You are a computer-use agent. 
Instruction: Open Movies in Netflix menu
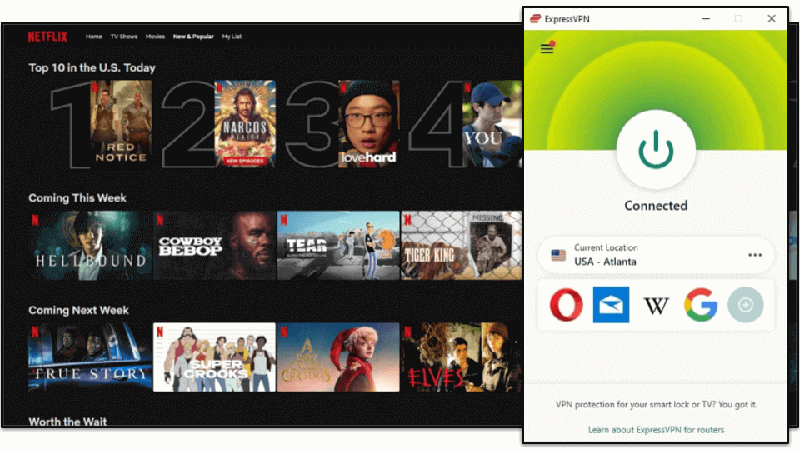(155, 37)
